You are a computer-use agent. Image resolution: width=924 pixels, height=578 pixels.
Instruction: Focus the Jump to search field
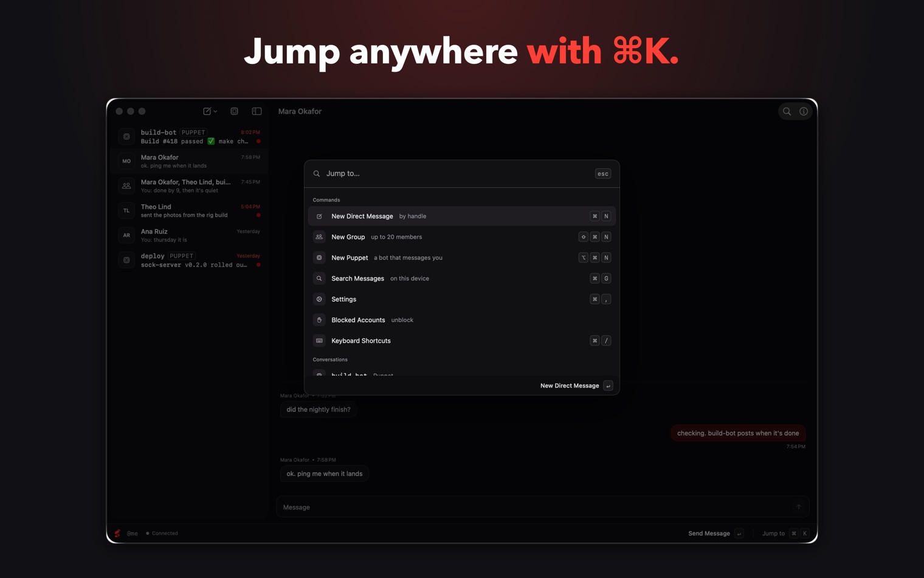coord(456,173)
